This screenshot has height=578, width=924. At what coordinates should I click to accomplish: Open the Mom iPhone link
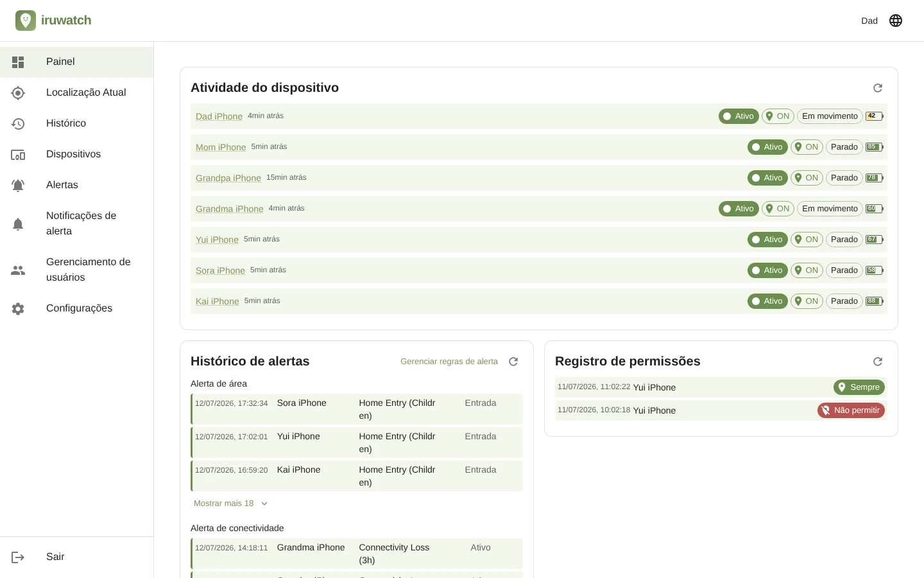point(221,147)
